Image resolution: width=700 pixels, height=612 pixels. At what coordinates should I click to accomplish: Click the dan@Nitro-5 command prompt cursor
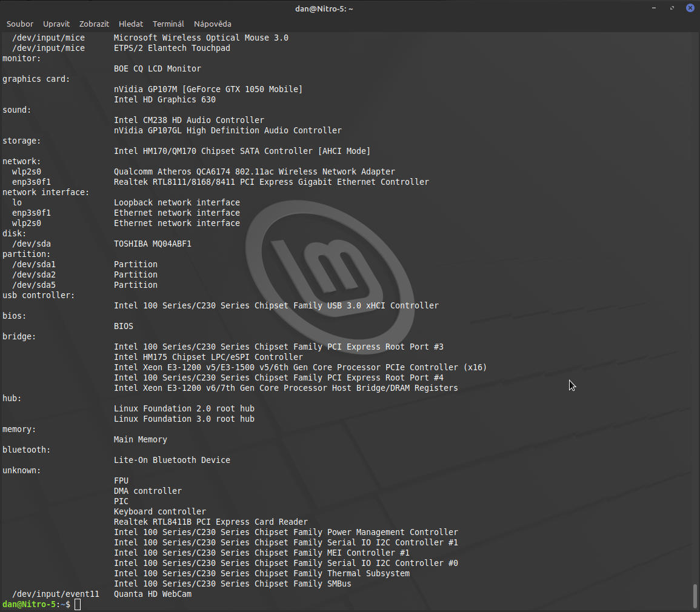point(78,605)
